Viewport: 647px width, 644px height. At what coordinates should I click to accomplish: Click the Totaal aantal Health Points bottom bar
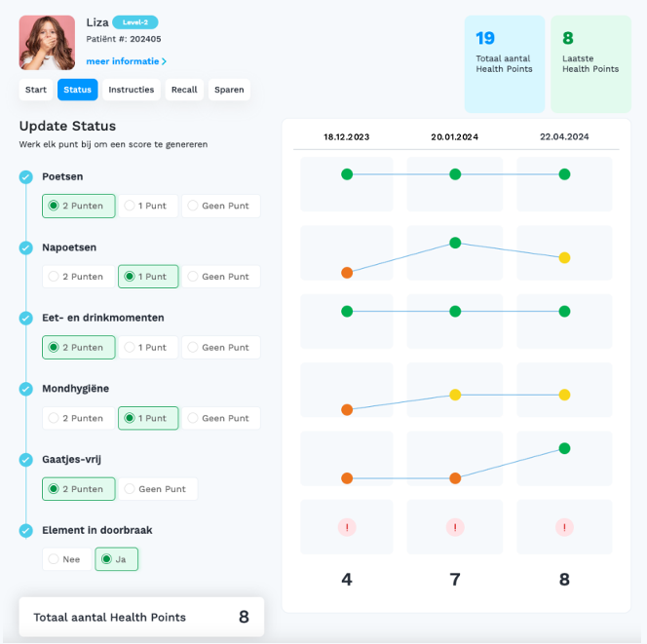pos(141,617)
